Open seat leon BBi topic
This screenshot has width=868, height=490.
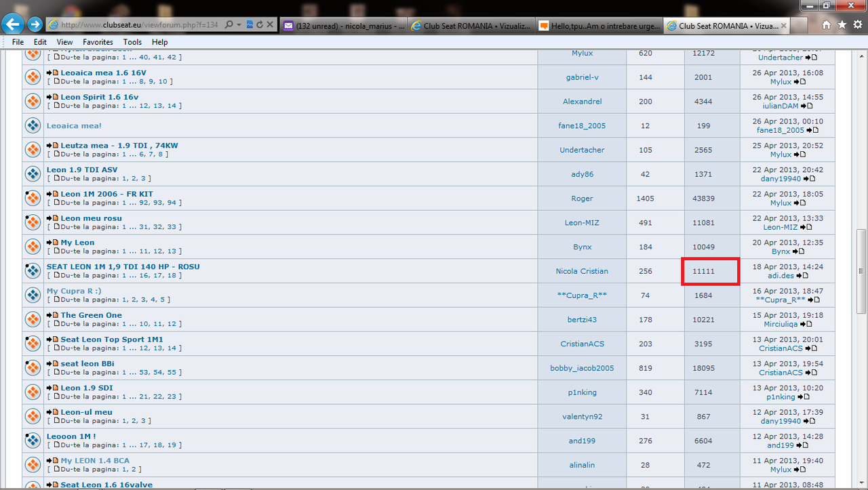(87, 363)
